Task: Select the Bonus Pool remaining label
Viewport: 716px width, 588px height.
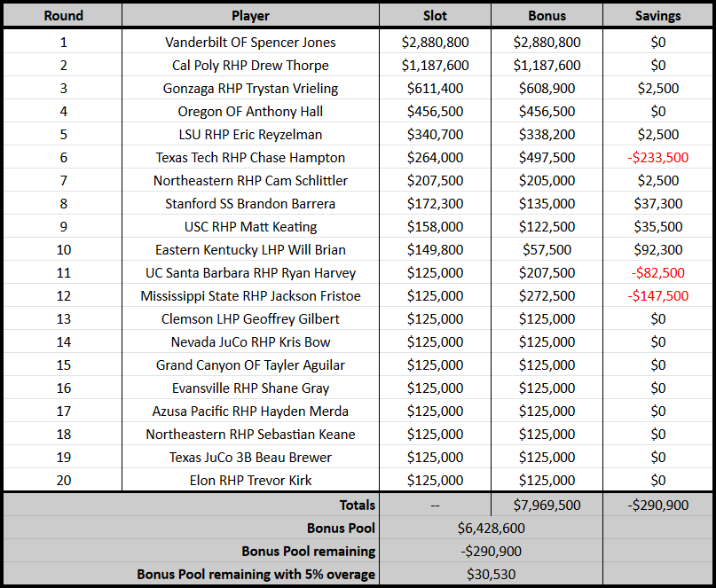Action: click(x=308, y=551)
